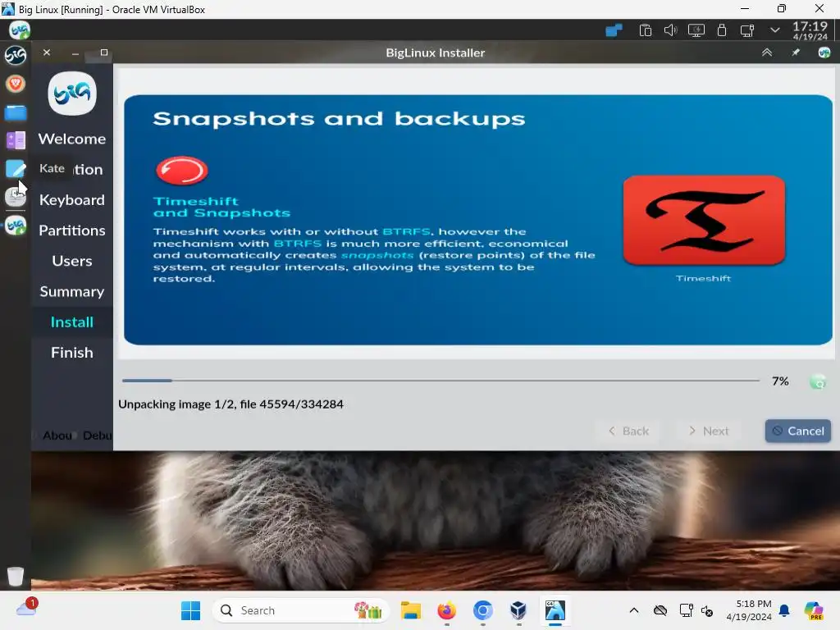Pin the BigLinux Installer window
The image size is (840, 630).
point(796,52)
